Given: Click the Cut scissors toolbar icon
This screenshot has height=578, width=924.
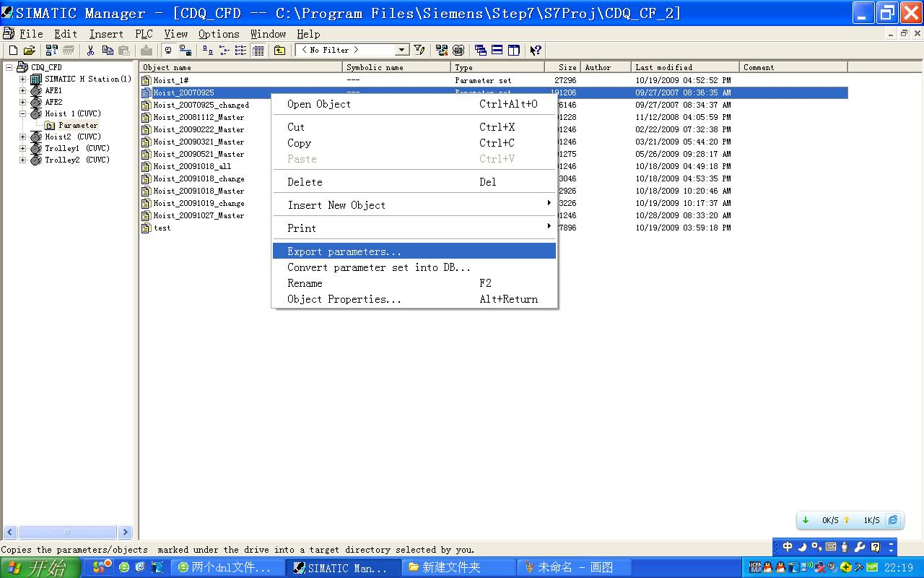Looking at the screenshot, I should tap(90, 50).
